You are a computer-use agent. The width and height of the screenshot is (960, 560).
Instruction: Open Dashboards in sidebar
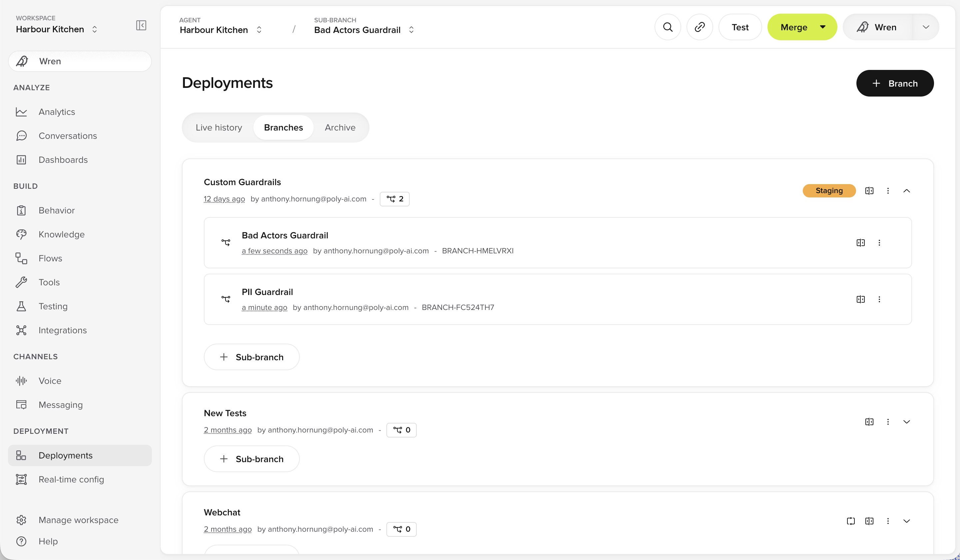pyautogui.click(x=80, y=160)
